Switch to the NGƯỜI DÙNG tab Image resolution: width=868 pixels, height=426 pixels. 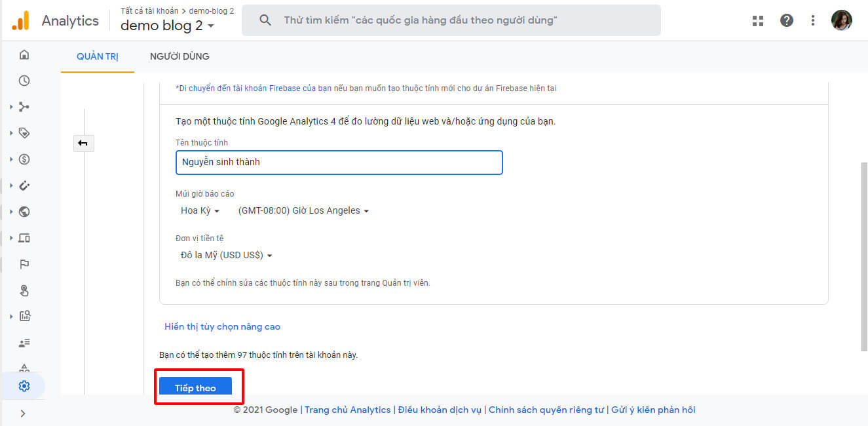click(179, 56)
